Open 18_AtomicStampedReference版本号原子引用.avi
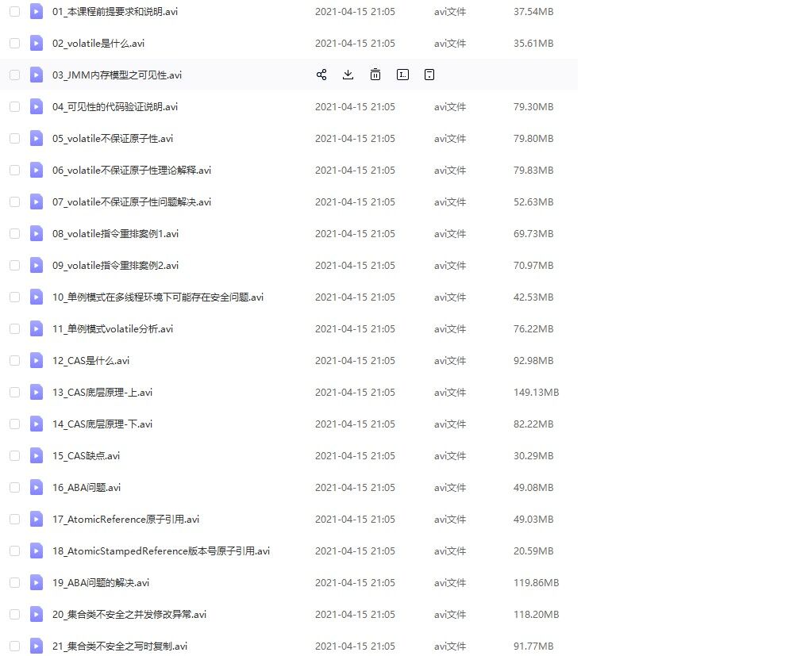The image size is (812, 656). pos(161,551)
